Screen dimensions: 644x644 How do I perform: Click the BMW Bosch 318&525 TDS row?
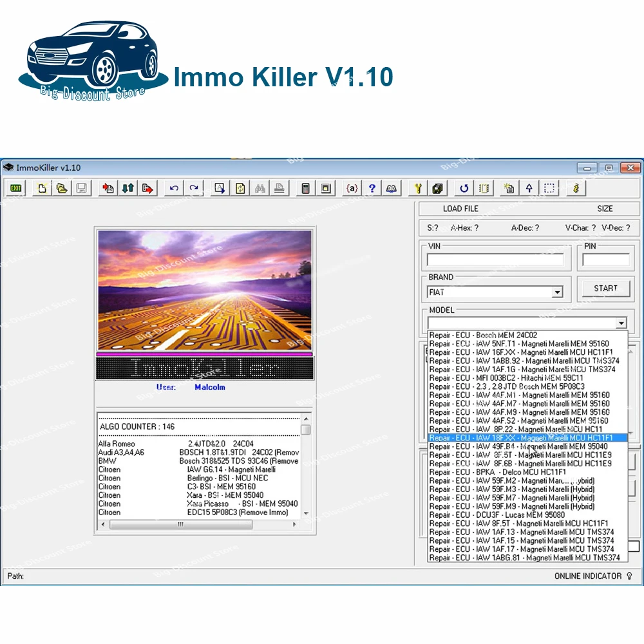199,461
